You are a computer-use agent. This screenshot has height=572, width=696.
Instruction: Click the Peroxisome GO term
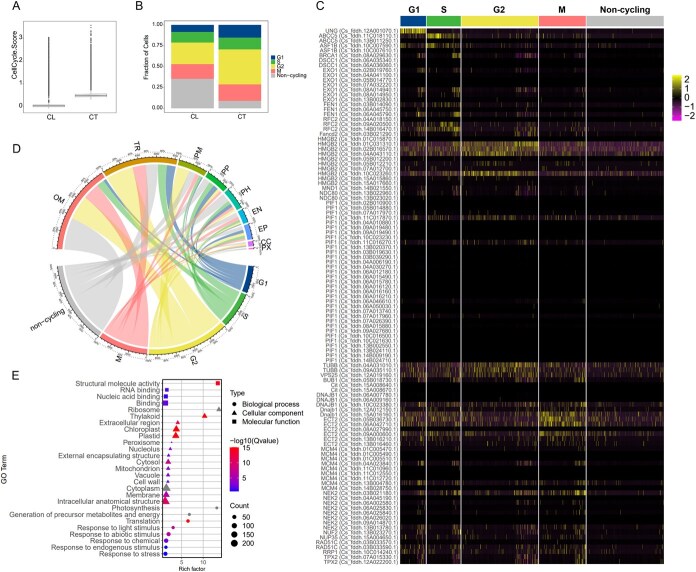[141, 442]
